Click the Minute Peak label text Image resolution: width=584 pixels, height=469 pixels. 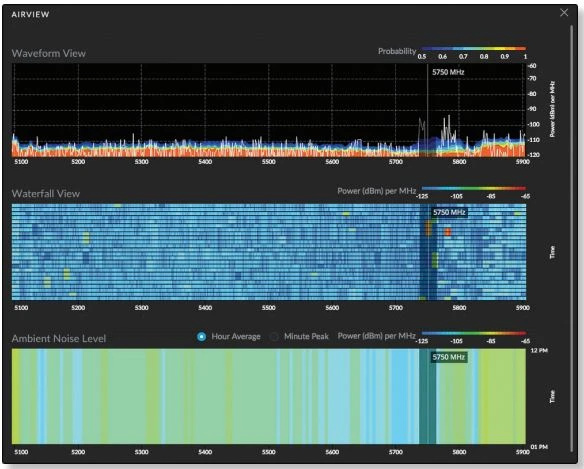click(306, 336)
